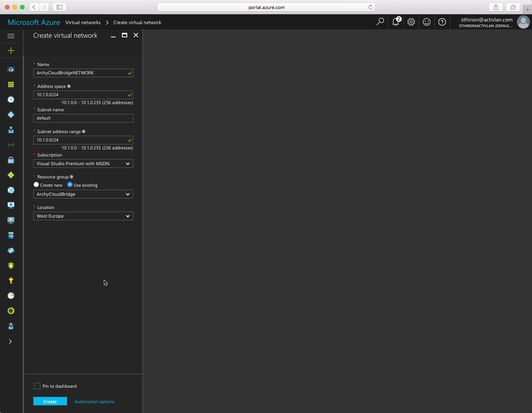Image resolution: width=532 pixels, height=413 pixels.
Task: Open portal settings gear icon
Action: pyautogui.click(x=411, y=22)
